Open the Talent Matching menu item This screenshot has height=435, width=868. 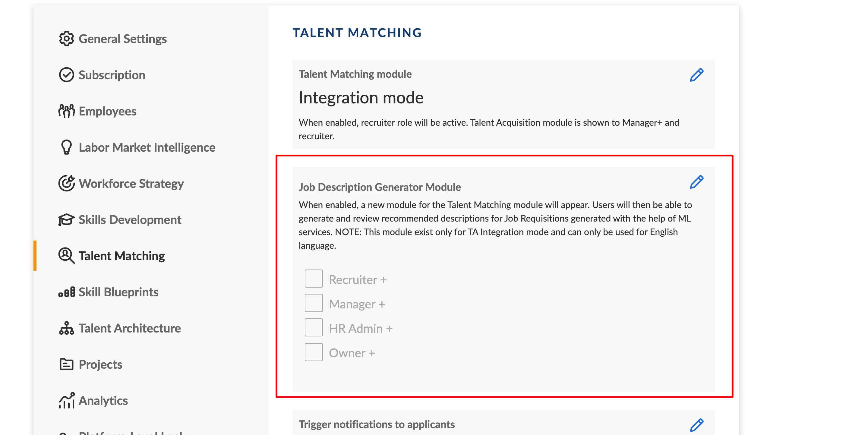coord(122,256)
